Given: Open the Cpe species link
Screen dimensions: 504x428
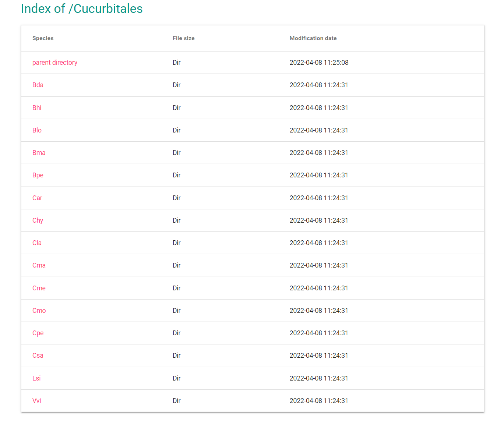Looking at the screenshot, I should click(x=38, y=333).
